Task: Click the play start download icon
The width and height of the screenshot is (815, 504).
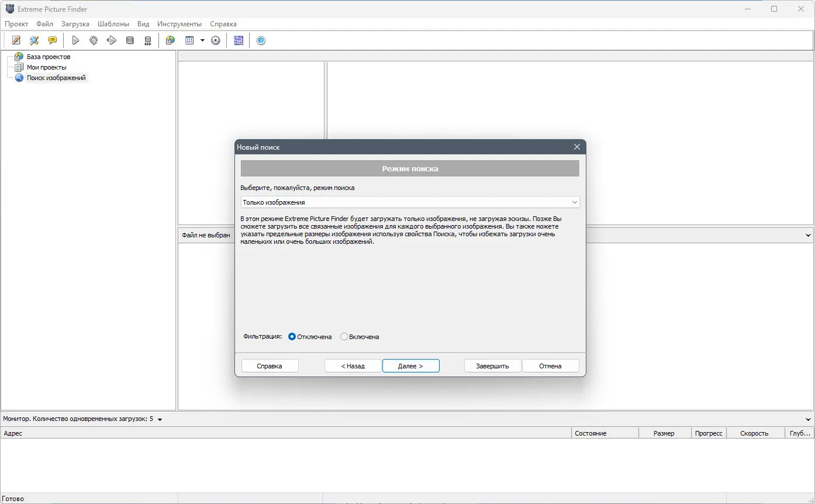Action: click(x=75, y=40)
